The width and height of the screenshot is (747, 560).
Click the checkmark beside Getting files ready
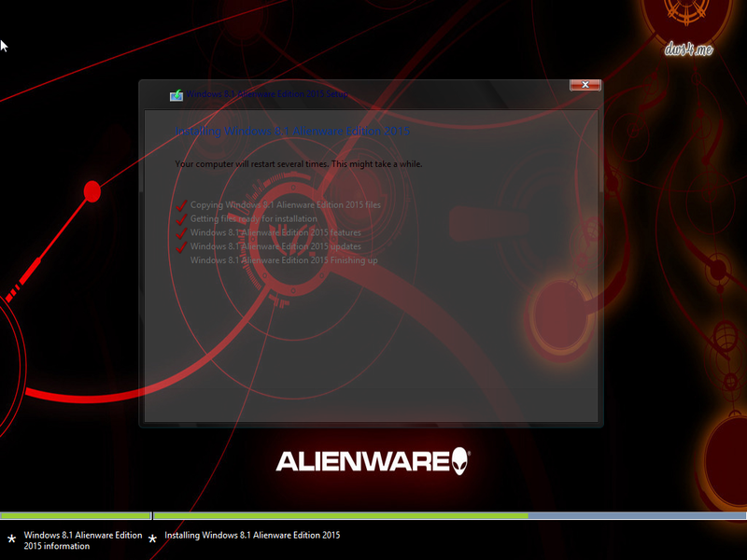pos(181,219)
